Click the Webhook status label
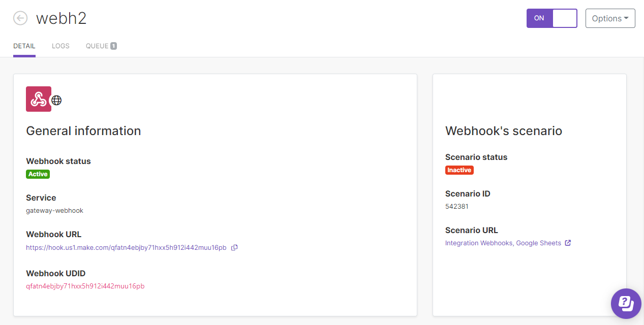Image resolution: width=644 pixels, height=325 pixels. point(58,161)
